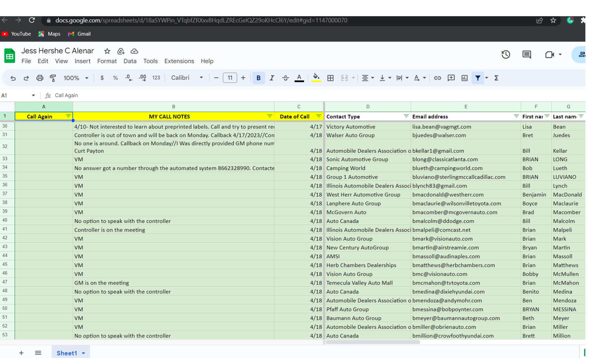The width and height of the screenshot is (595, 364).
Task: Click the Print icon
Action: (40, 78)
